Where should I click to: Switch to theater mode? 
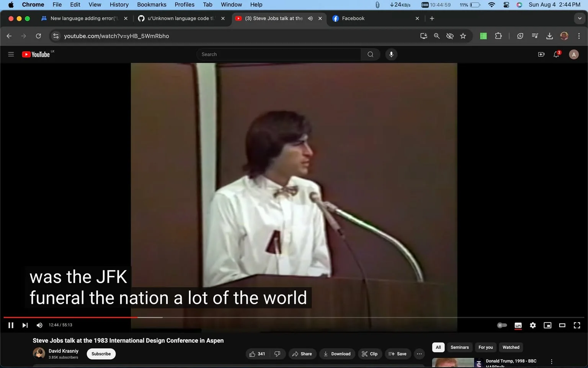(x=562, y=325)
